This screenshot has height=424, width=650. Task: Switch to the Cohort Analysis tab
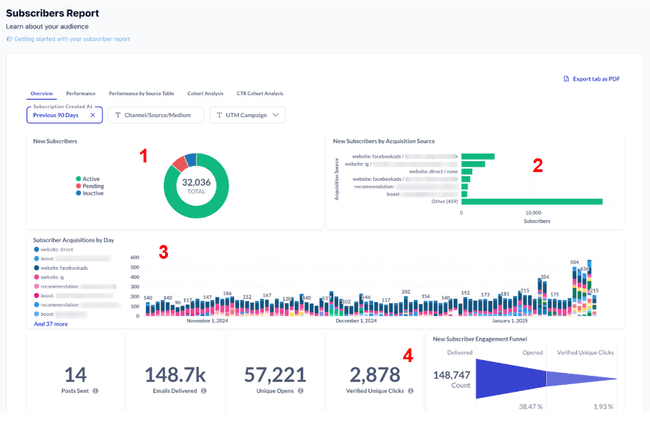tap(205, 93)
